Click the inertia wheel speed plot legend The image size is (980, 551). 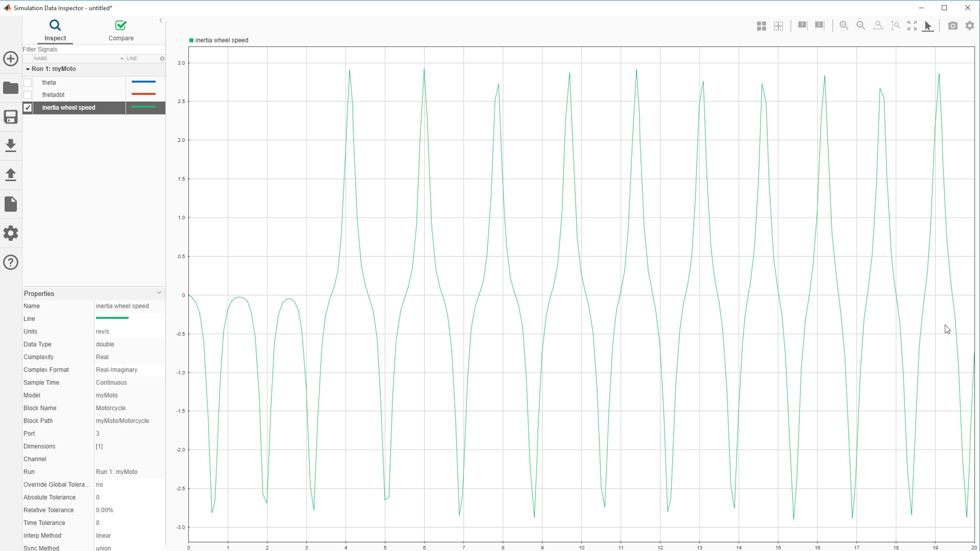(x=219, y=40)
